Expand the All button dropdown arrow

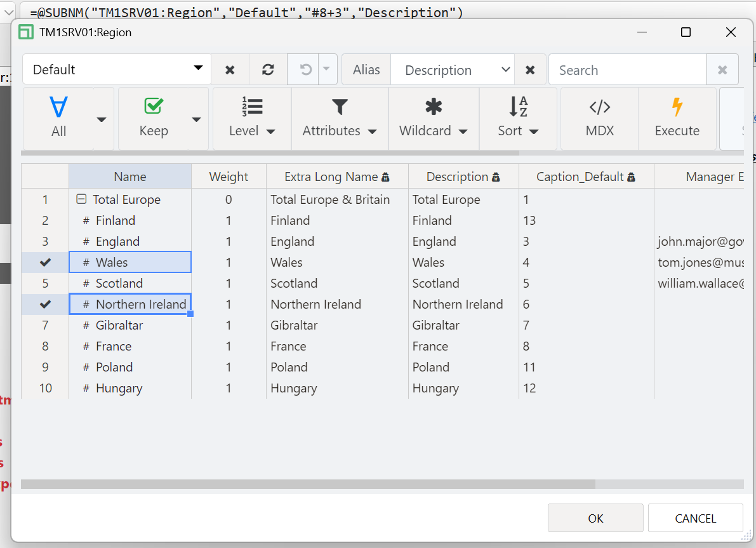tap(102, 119)
